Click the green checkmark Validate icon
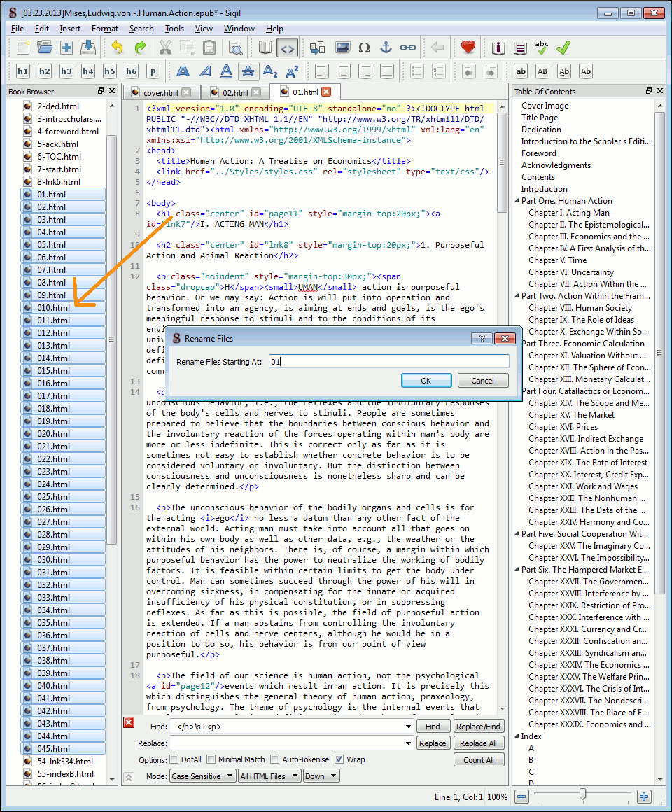Image resolution: width=672 pixels, height=812 pixels. (x=563, y=48)
